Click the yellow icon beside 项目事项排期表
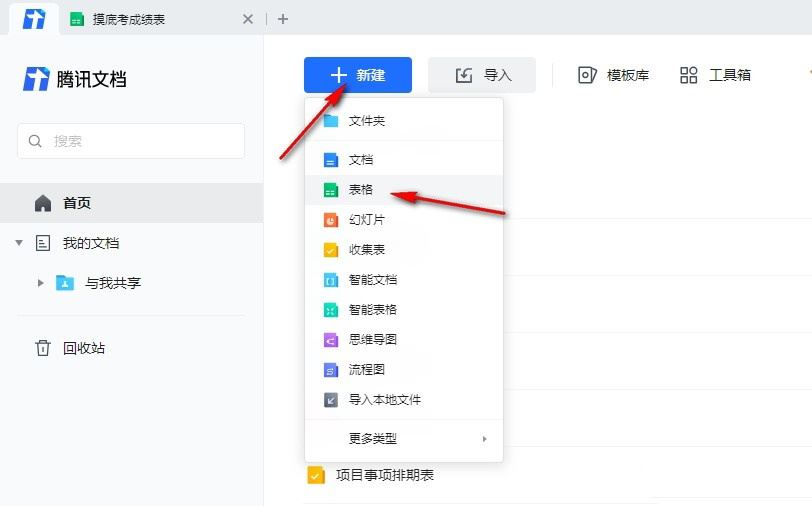Image resolution: width=812 pixels, height=506 pixels. (x=316, y=475)
